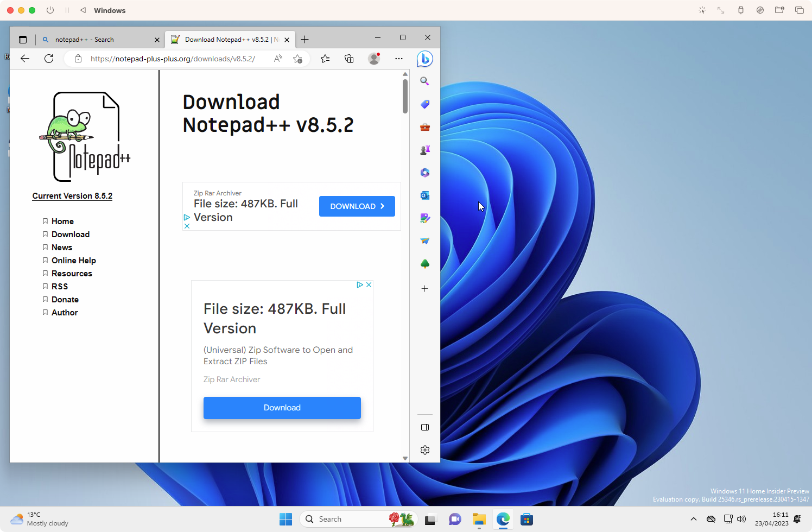The width and height of the screenshot is (812, 532).
Task: Click the Download button in the lower ad
Action: [x=282, y=408]
